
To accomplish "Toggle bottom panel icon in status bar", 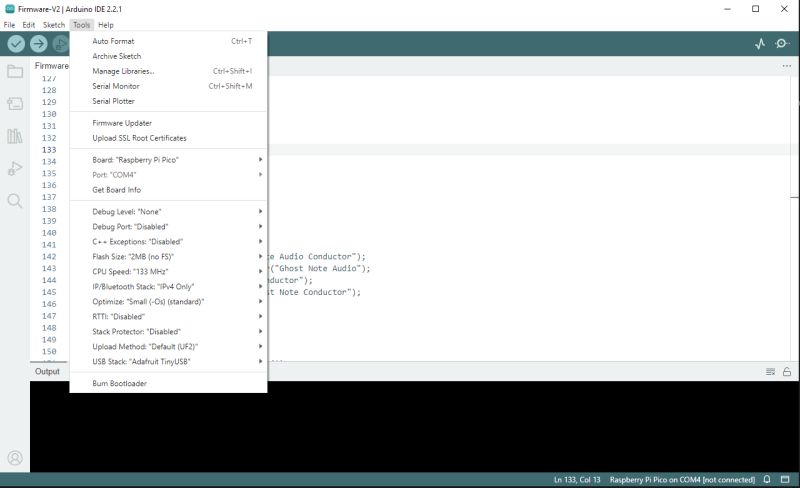I will (785, 479).
